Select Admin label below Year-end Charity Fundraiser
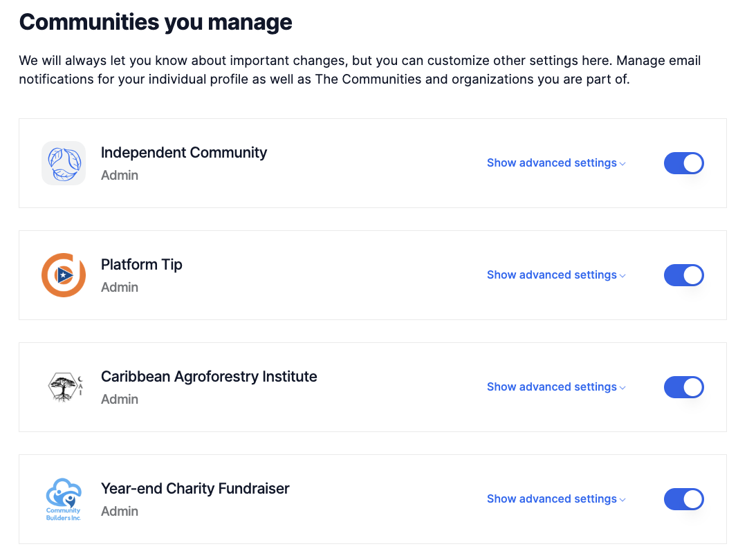This screenshot has width=747, height=560. (120, 512)
